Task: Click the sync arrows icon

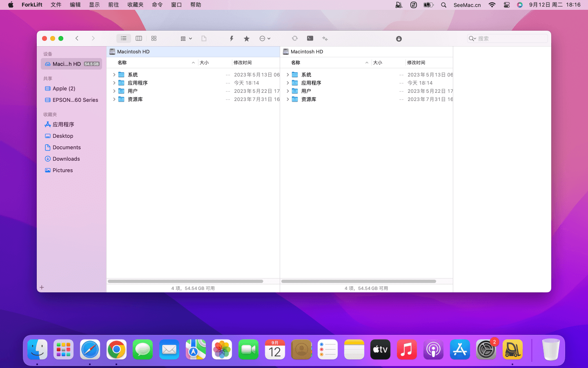Action: 294,38
